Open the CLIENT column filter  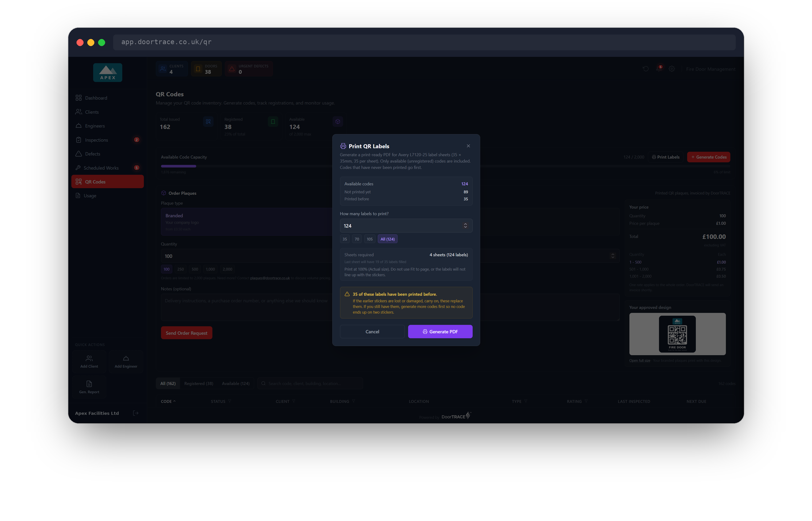(x=294, y=401)
